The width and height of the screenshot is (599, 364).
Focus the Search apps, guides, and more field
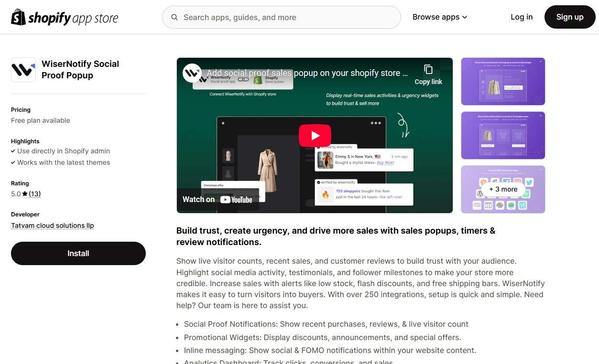(x=281, y=17)
